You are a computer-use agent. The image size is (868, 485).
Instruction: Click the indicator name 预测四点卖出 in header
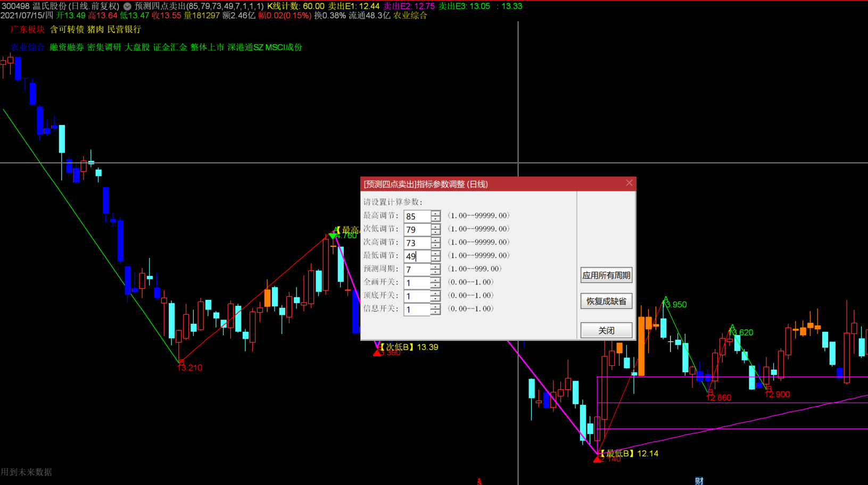tap(160, 6)
